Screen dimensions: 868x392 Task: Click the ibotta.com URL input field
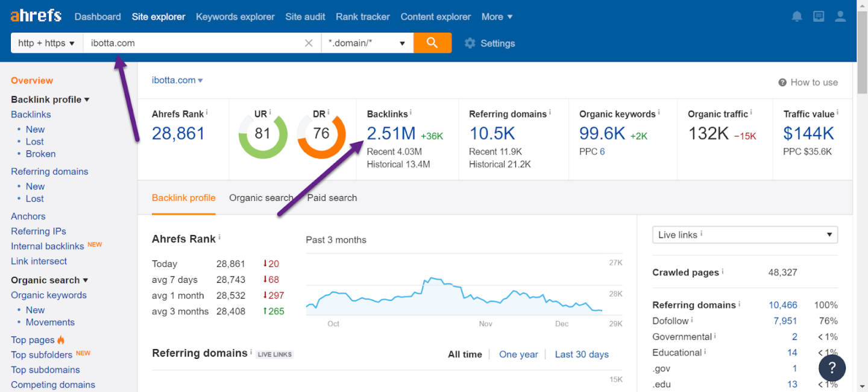[x=193, y=43]
